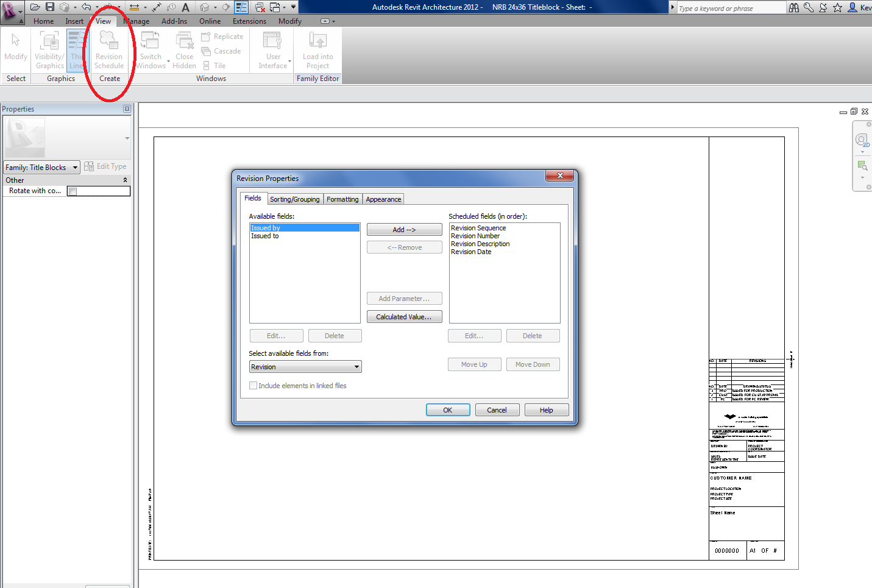This screenshot has height=588, width=872.
Task: Switch to the Home ribbon tab
Action: [44, 21]
